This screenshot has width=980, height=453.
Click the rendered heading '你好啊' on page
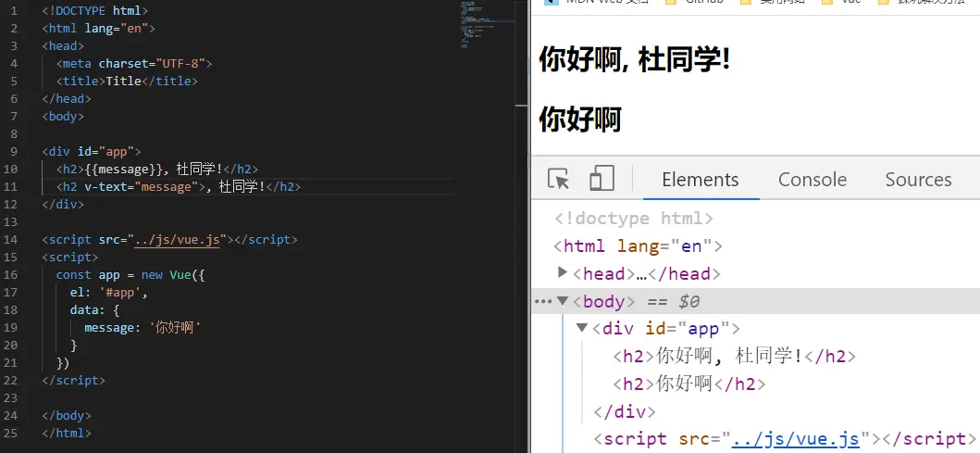579,119
